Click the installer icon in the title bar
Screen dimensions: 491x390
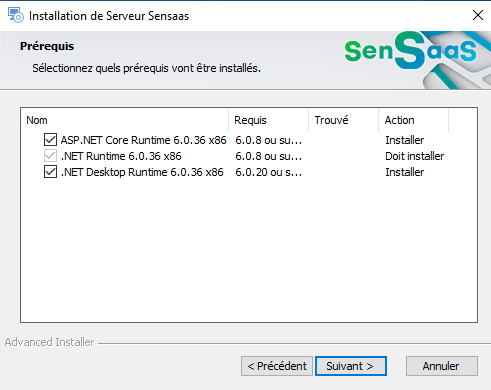[x=16, y=15]
